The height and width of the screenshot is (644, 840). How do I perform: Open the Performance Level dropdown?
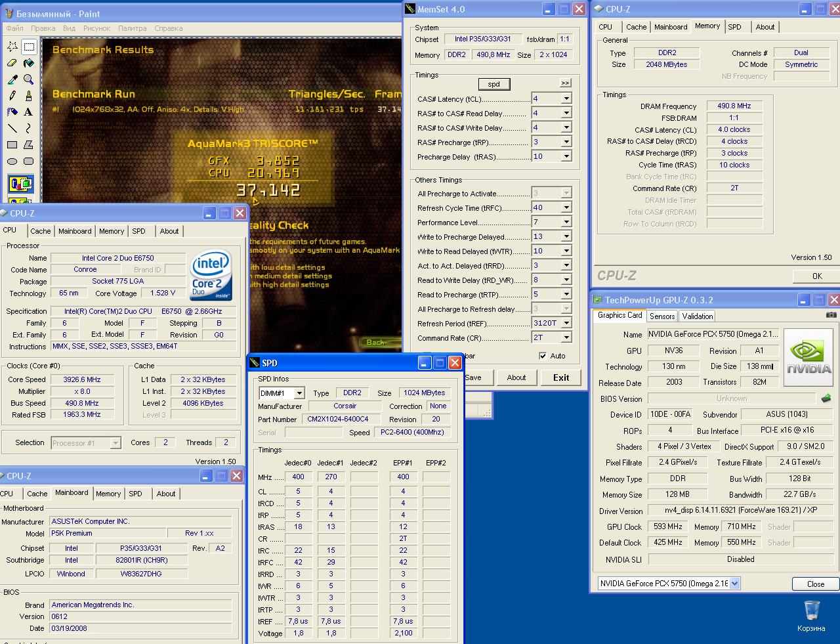(566, 223)
